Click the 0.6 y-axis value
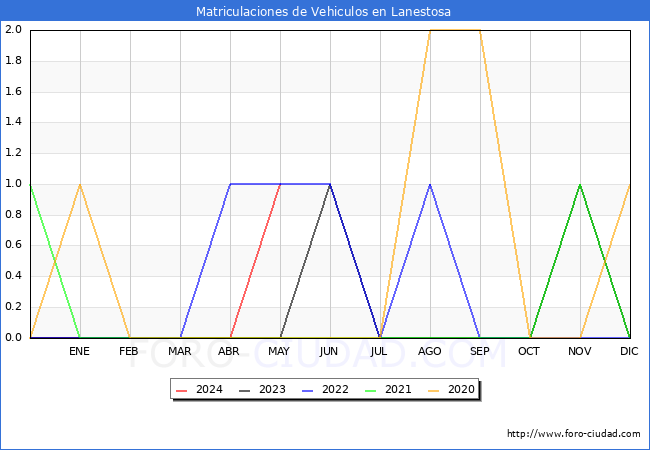Image resolution: width=650 pixels, height=450 pixels. tap(13, 245)
